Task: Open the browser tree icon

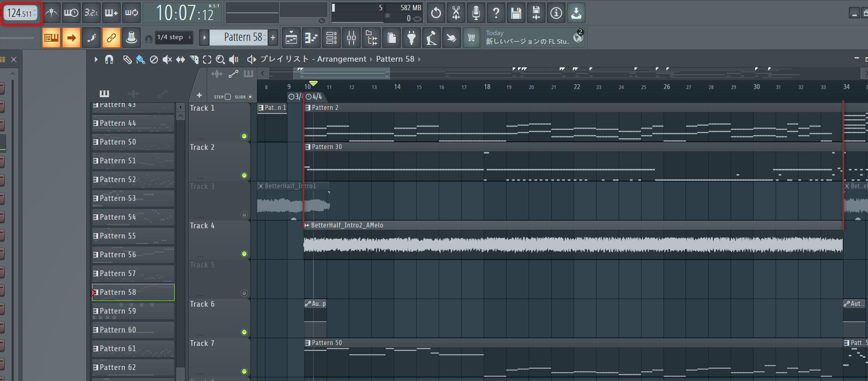Action: pos(371,38)
